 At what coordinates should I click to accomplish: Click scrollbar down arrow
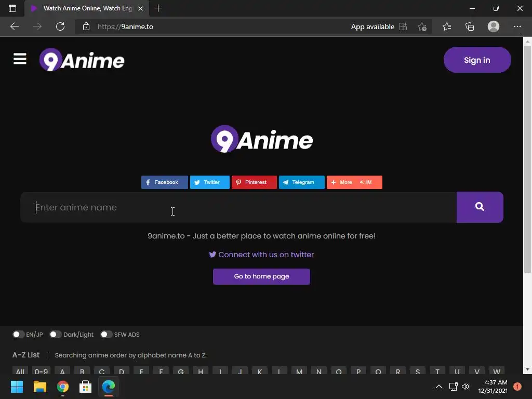point(527,369)
